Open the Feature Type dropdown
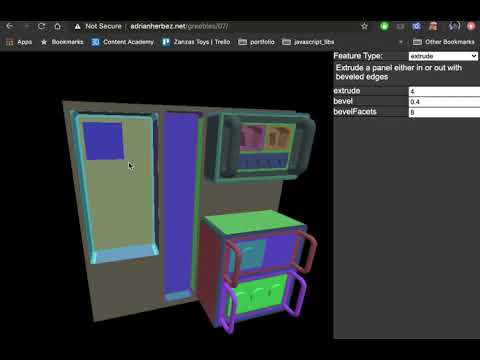The image size is (480, 360). point(443,56)
